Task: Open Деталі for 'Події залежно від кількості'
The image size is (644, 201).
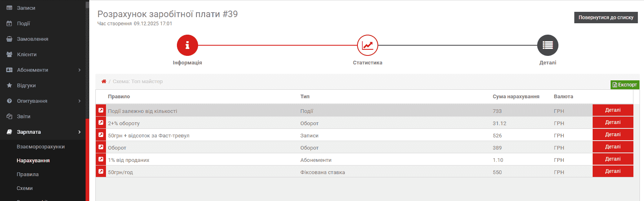Action: [x=613, y=110]
